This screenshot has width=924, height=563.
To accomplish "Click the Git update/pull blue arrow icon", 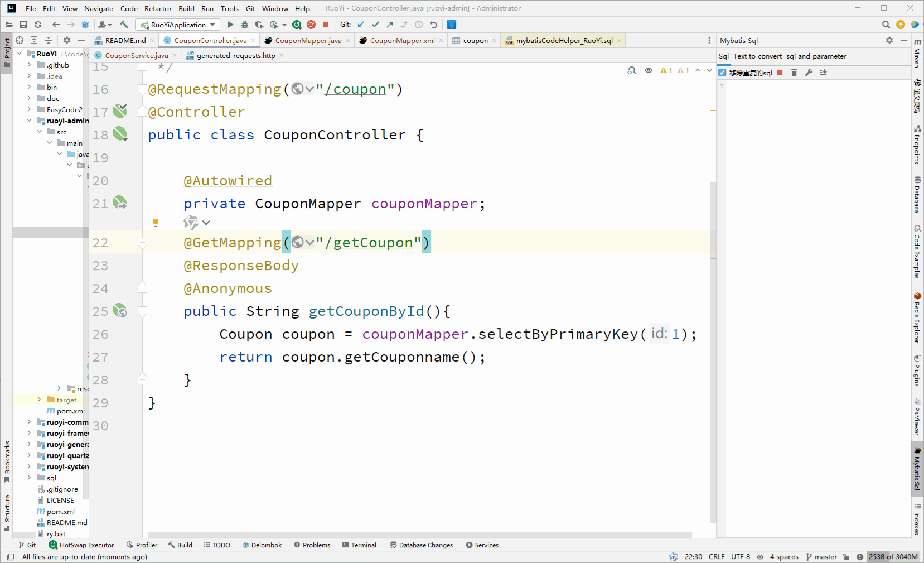I will [360, 25].
